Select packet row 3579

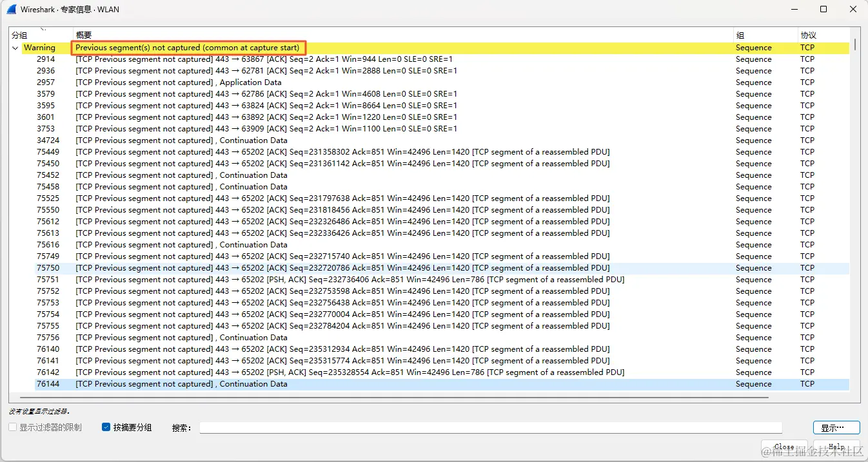click(442, 94)
